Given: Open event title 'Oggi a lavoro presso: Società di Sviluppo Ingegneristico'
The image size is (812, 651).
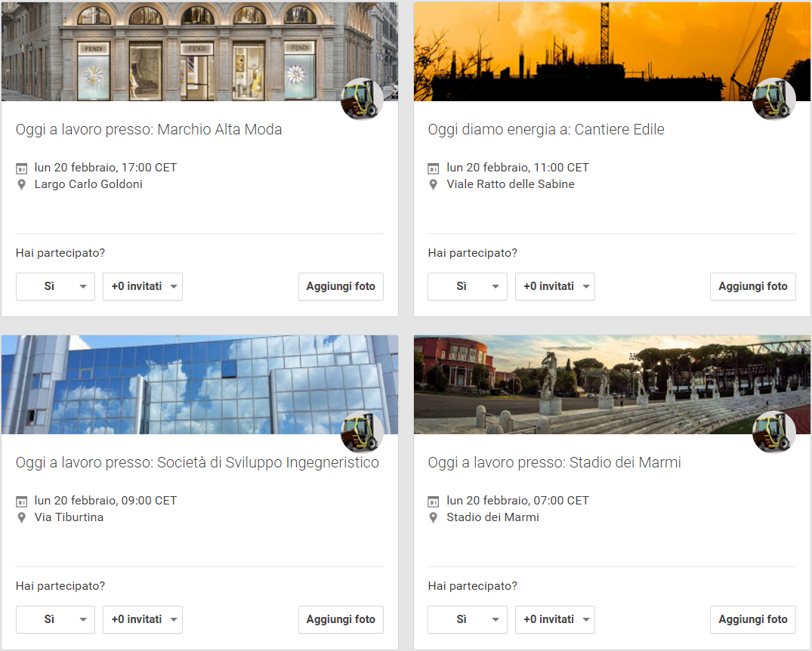Looking at the screenshot, I should click(197, 462).
